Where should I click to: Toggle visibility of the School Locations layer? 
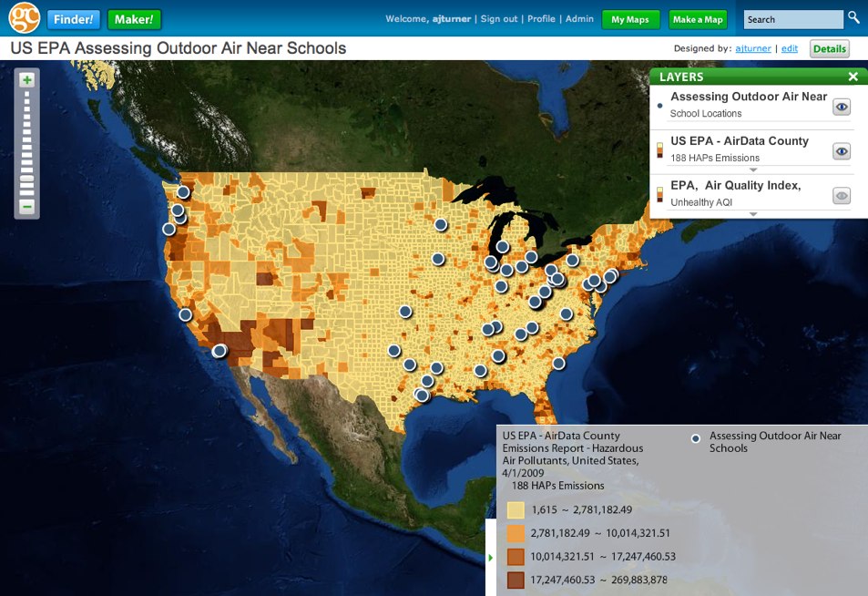pos(841,106)
